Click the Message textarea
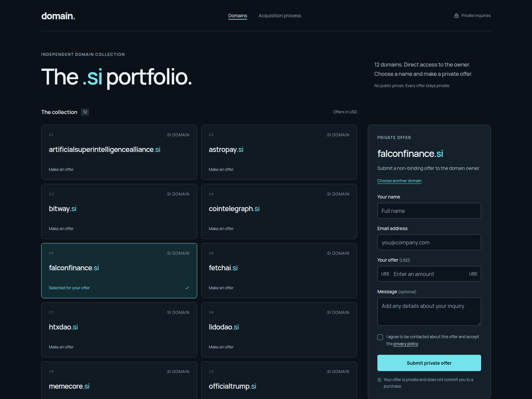 pos(429,312)
